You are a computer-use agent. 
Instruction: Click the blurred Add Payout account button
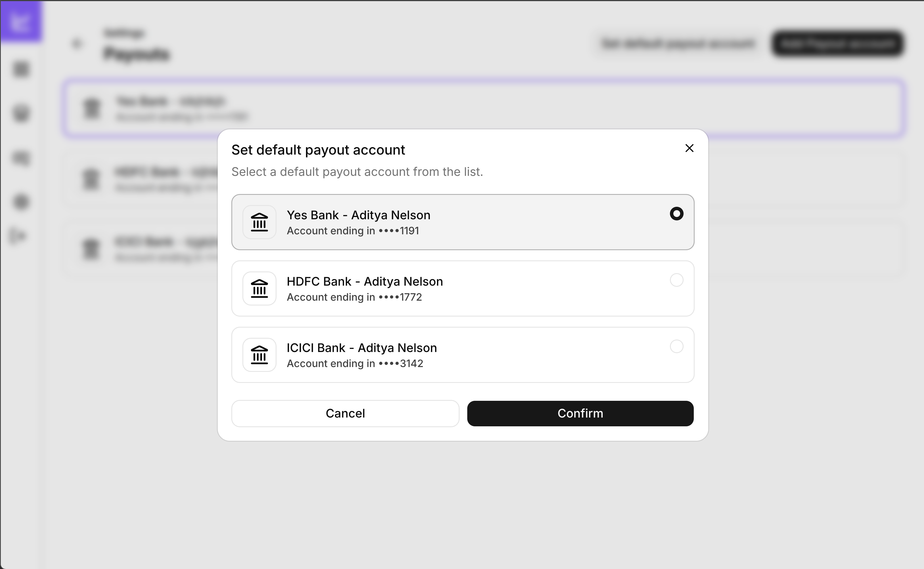[x=837, y=44]
